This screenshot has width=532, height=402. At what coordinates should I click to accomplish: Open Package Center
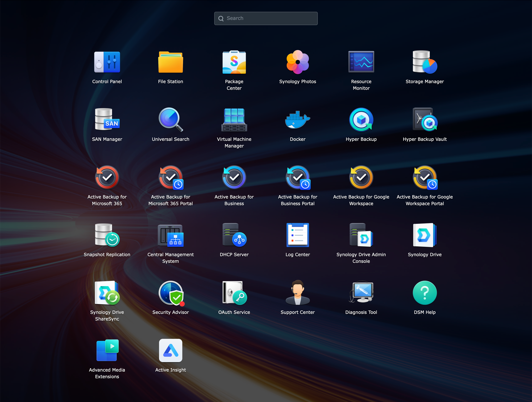pyautogui.click(x=234, y=62)
